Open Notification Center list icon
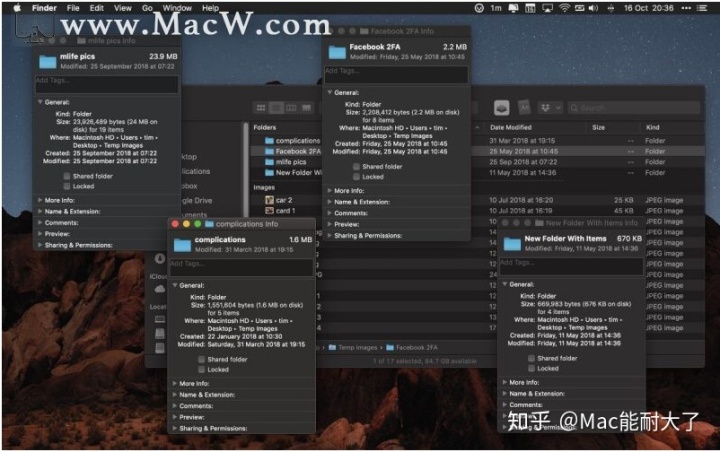The image size is (720, 452). 702,8
